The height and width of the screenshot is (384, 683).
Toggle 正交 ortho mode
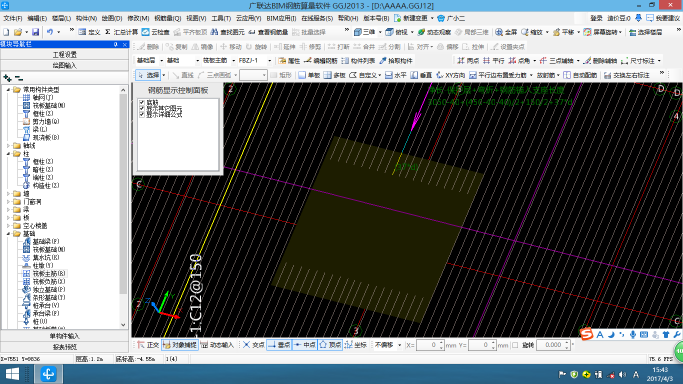(148, 345)
